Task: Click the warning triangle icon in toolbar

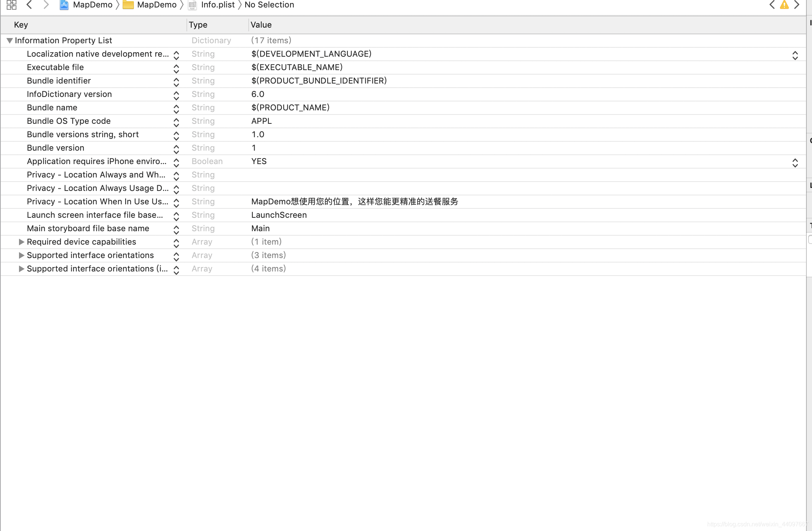Action: 785,5
